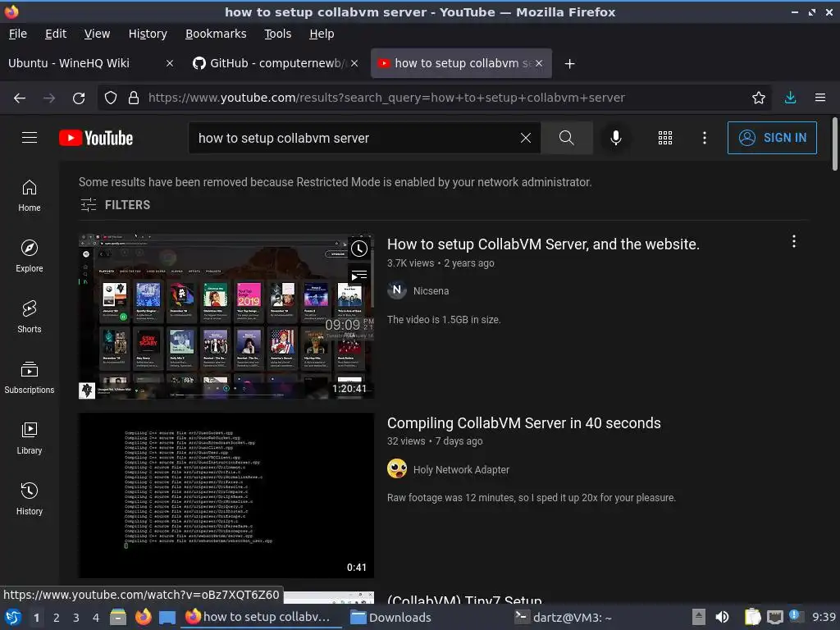Open Subscriptions in sidebar

30,377
